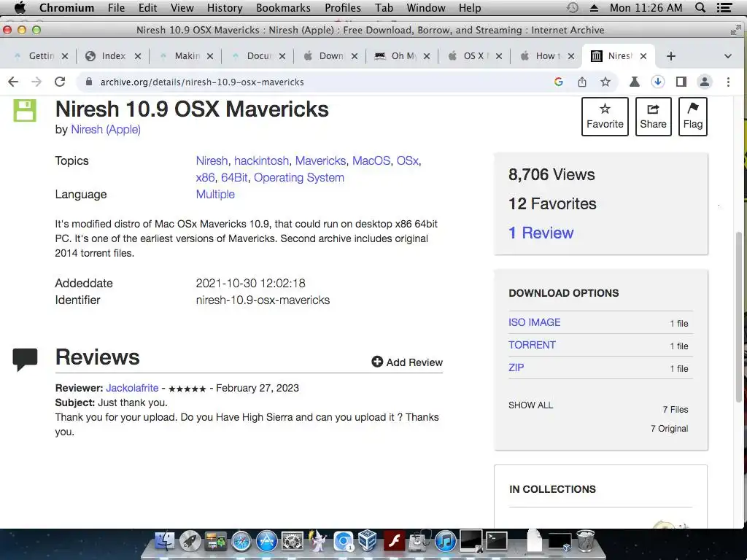747x560 pixels.
Task: Open the Mavericks topic link
Action: pos(321,161)
